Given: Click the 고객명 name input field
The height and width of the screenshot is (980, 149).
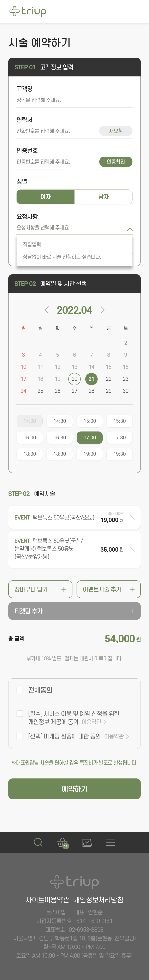Looking at the screenshot, I should [74, 100].
